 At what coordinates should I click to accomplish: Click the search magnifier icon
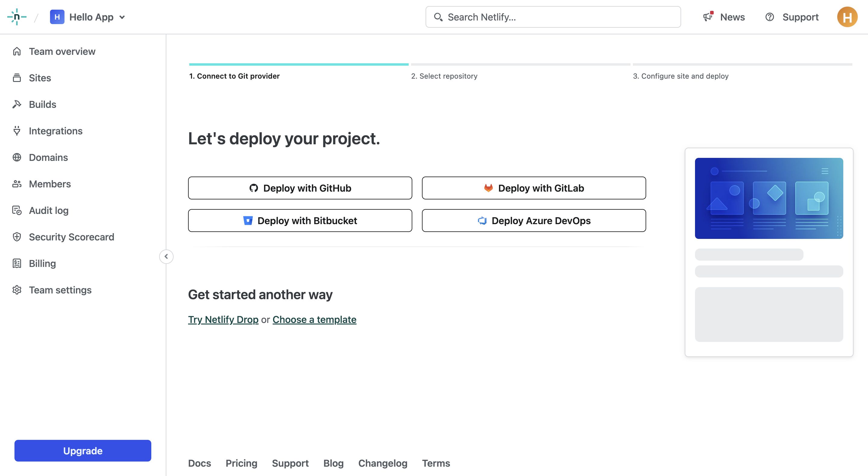pyautogui.click(x=438, y=17)
